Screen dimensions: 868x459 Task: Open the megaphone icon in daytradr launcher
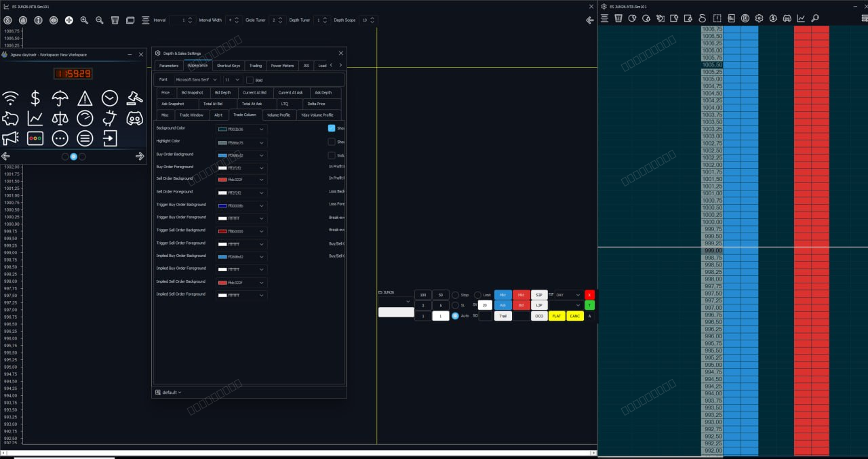[x=10, y=138]
